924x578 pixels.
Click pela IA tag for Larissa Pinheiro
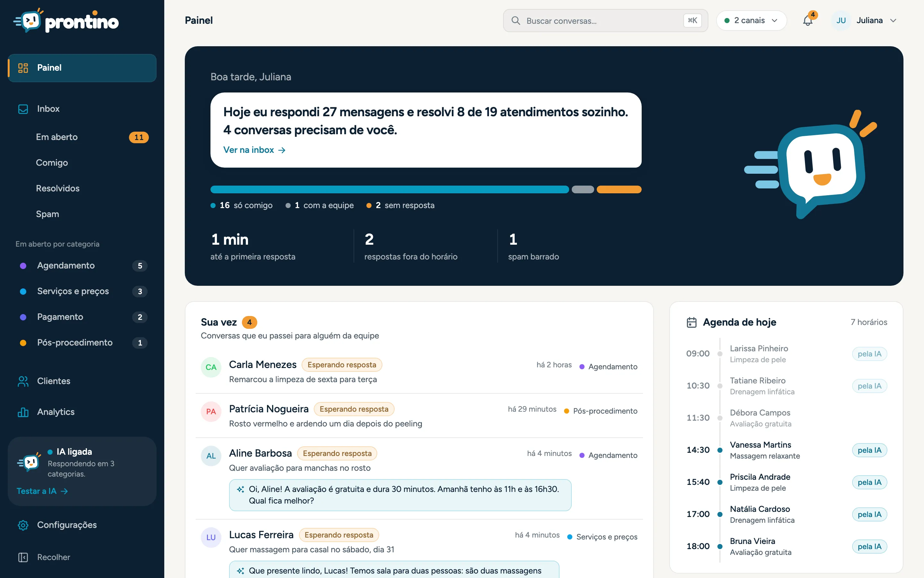coord(869,354)
